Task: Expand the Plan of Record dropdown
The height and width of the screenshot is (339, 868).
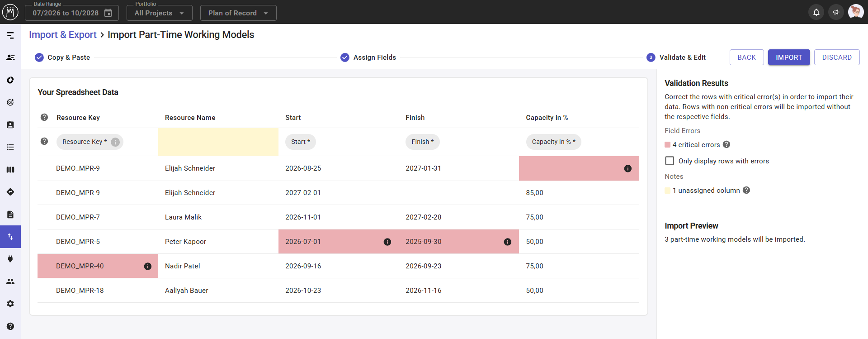Action: 238,13
